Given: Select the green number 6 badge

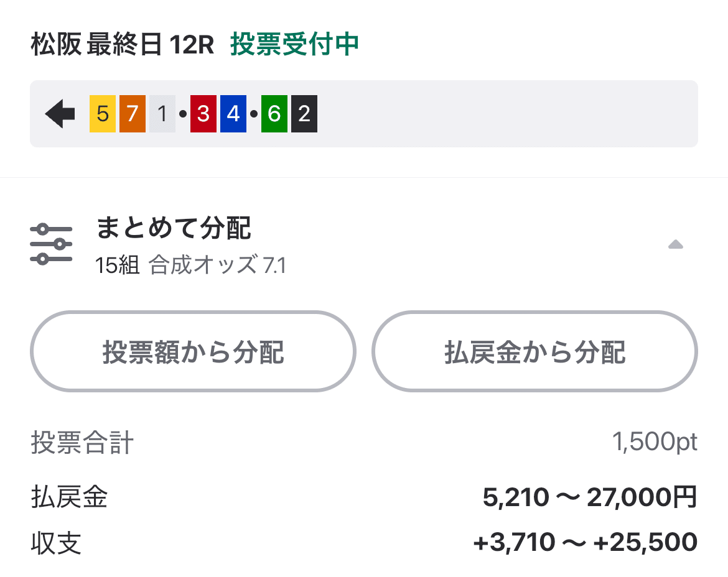Looking at the screenshot, I should pyautogui.click(x=274, y=113).
